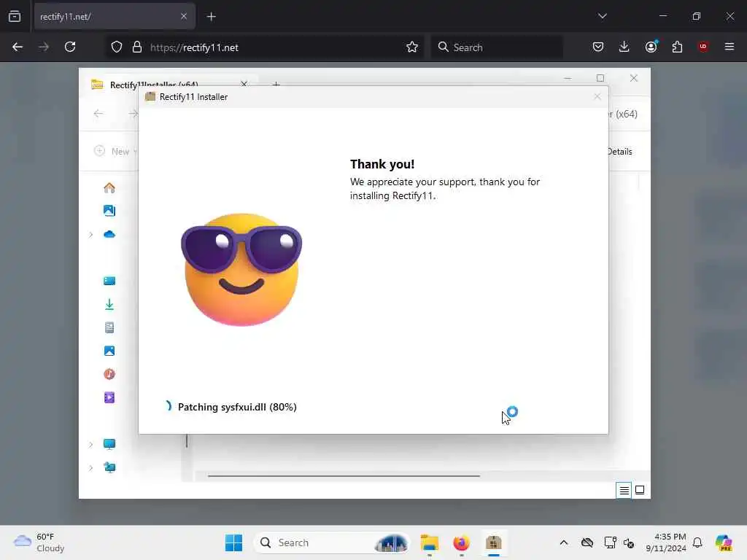
Task: Open Desktop folder in sidebar
Action: (x=109, y=281)
